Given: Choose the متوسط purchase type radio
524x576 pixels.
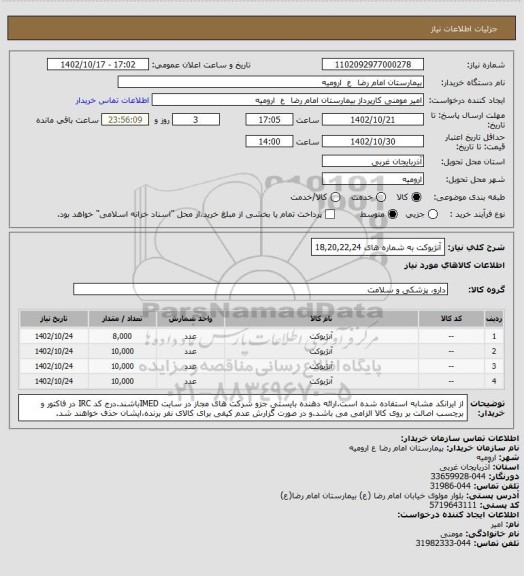Looking at the screenshot, I should [393, 214].
